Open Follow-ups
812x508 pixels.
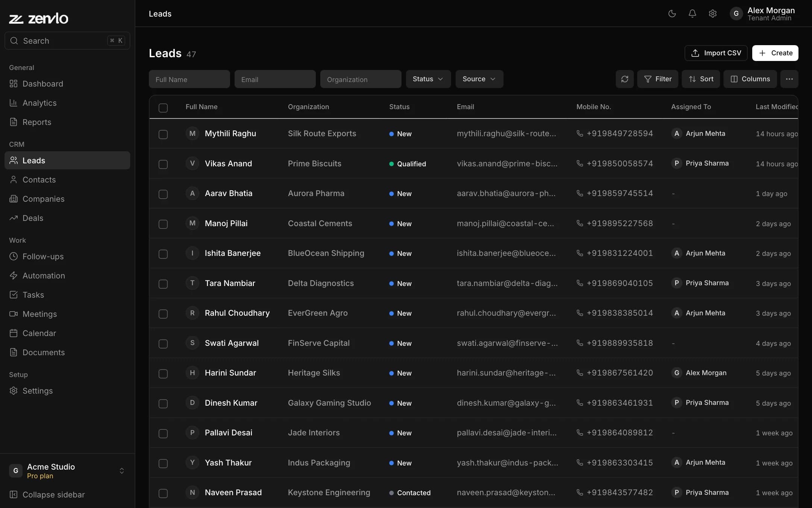pos(67,256)
